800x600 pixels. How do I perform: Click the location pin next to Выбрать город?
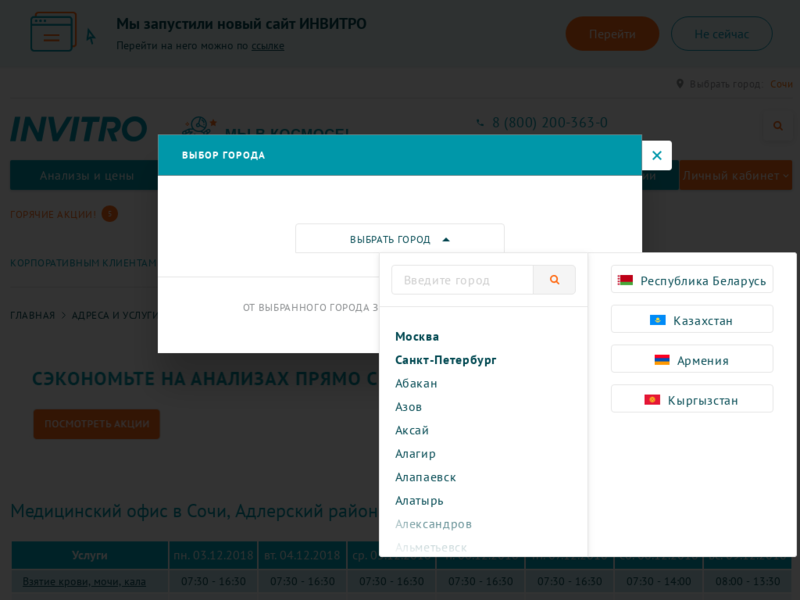pyautogui.click(x=680, y=84)
